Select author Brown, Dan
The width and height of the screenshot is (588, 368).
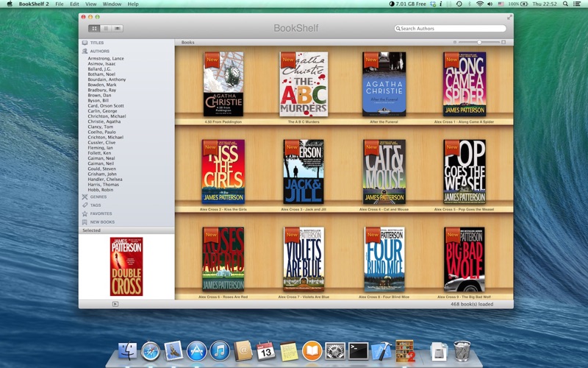pos(99,96)
